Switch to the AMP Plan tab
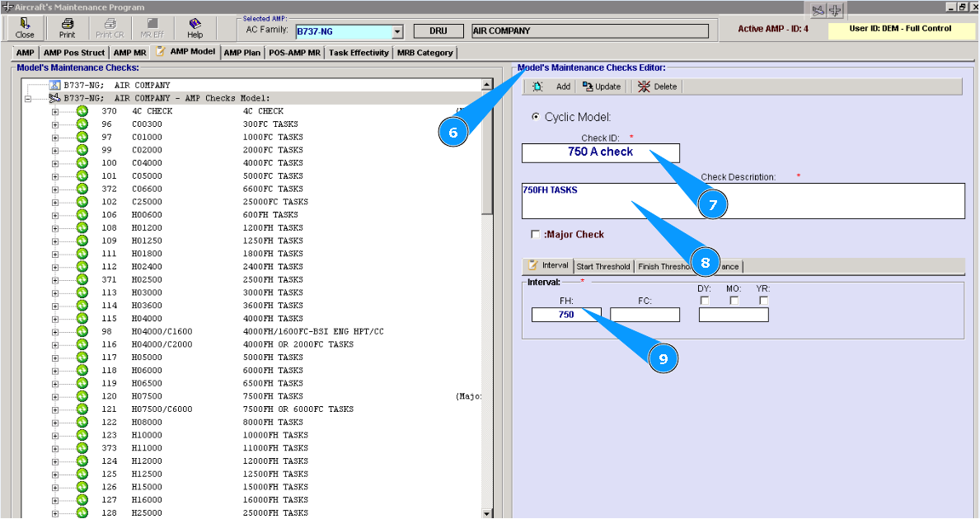Viewport: 980px width, 519px height. click(241, 53)
